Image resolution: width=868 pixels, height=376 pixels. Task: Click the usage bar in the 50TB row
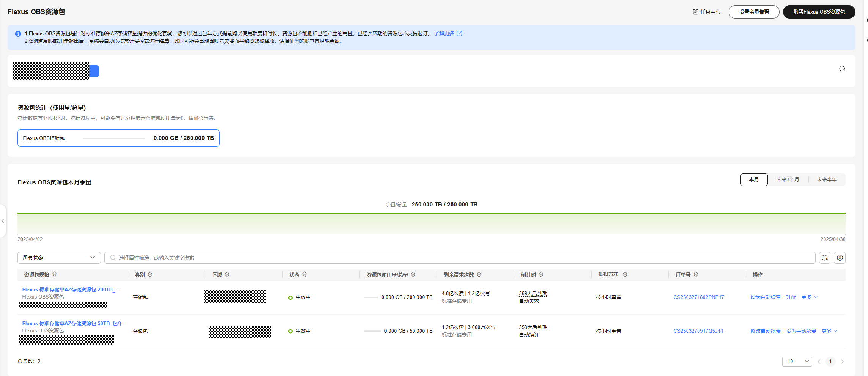click(x=372, y=331)
